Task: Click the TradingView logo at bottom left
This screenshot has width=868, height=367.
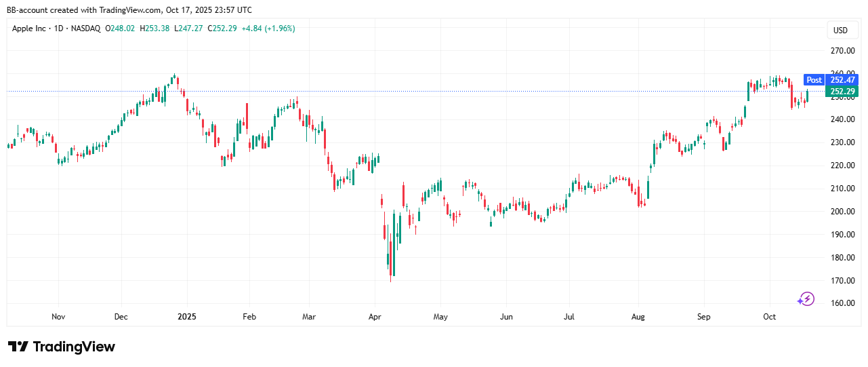Action: click(x=62, y=347)
